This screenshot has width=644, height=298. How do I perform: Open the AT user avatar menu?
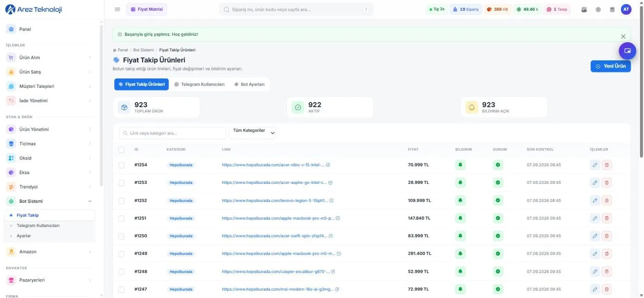click(x=626, y=9)
